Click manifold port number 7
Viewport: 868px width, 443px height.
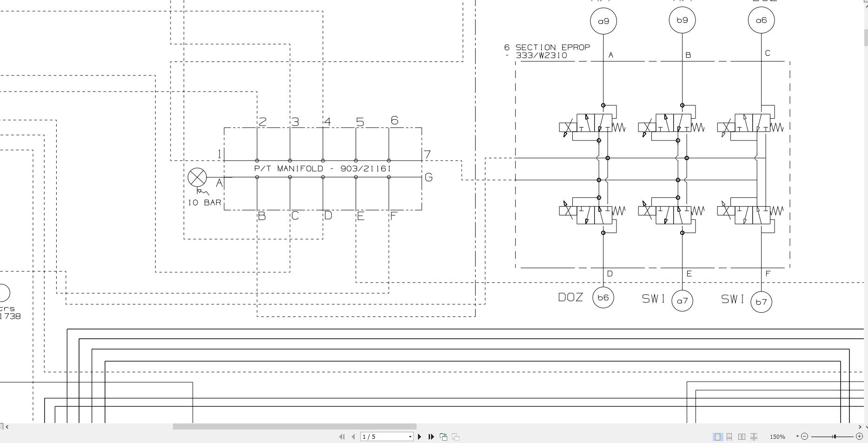427,154
